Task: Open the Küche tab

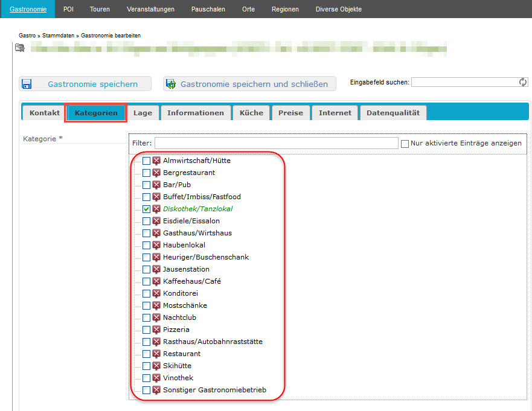Action: 251,113
